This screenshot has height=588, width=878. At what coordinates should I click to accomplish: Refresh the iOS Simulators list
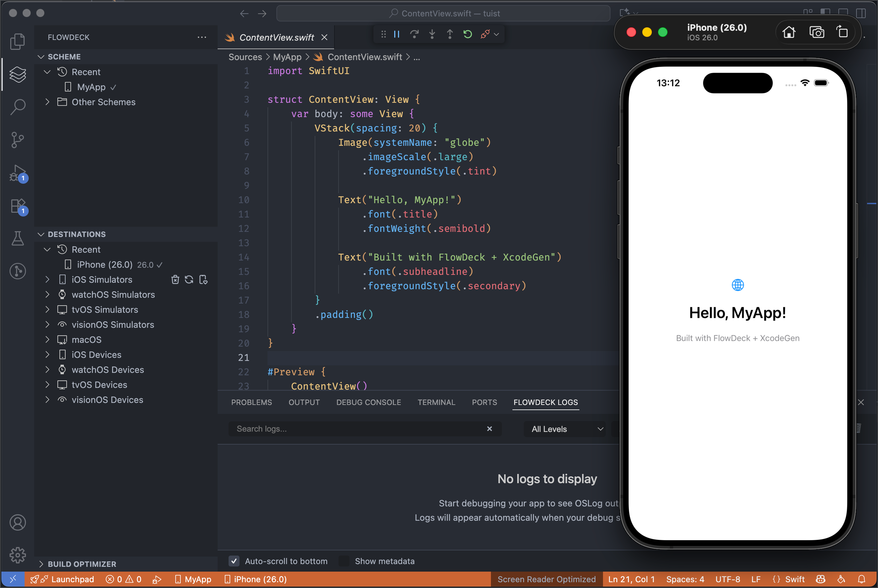(x=189, y=279)
